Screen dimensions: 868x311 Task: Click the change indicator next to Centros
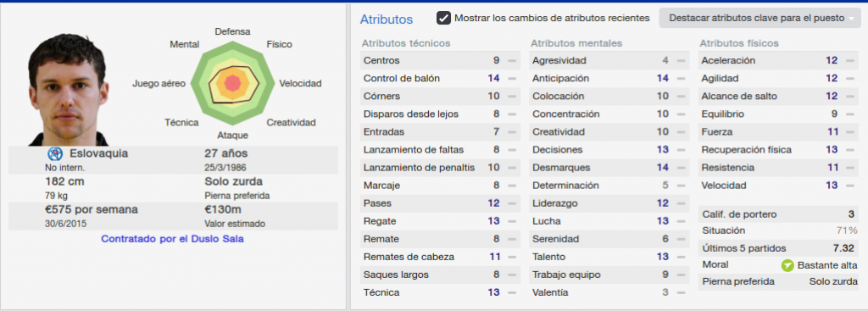512,61
